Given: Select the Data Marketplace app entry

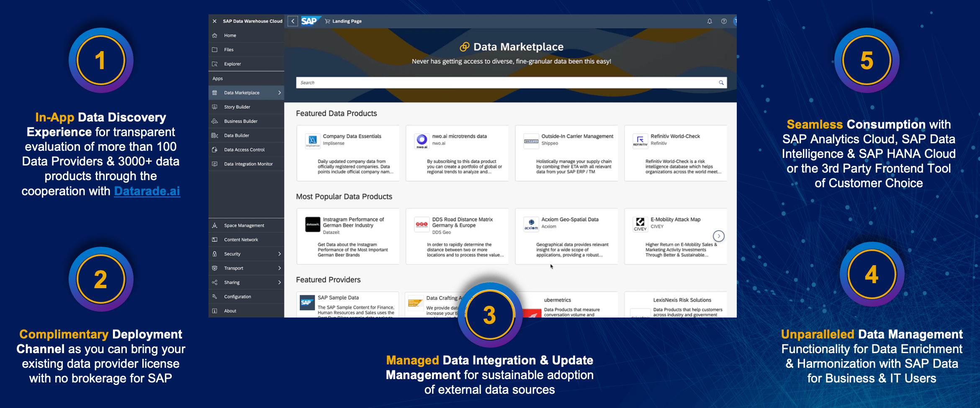Looking at the screenshot, I should click(x=246, y=93).
